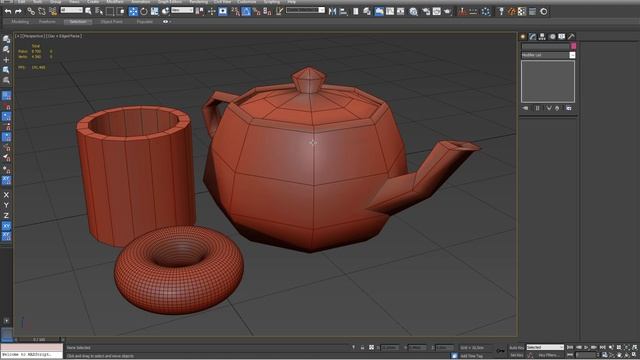This screenshot has width=640, height=360.
Task: Click the Pin Stack button
Action: [525, 108]
